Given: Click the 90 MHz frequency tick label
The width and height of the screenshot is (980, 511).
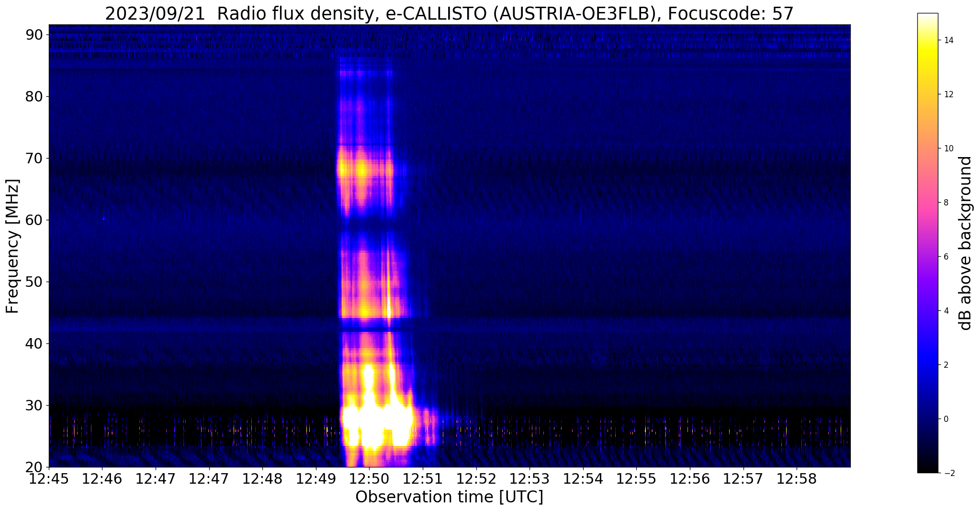Looking at the screenshot, I should [34, 34].
